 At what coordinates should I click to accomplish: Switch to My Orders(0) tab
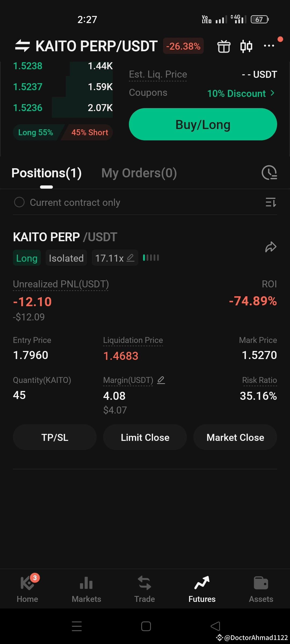(x=139, y=173)
